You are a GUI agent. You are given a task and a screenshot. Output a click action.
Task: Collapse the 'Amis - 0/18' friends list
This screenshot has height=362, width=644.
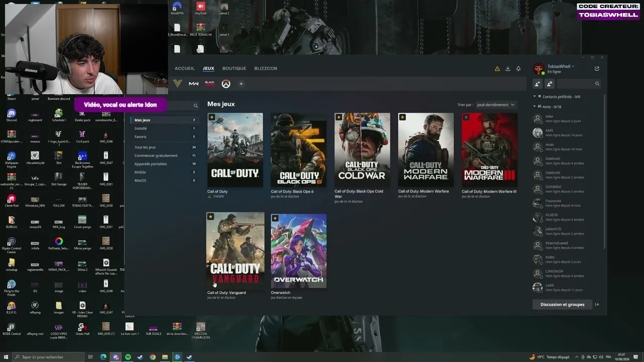click(535, 107)
